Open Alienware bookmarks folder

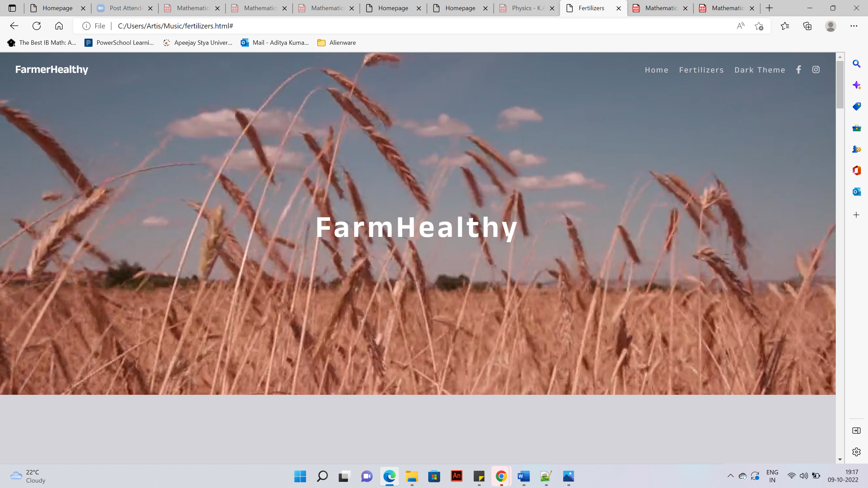click(336, 43)
